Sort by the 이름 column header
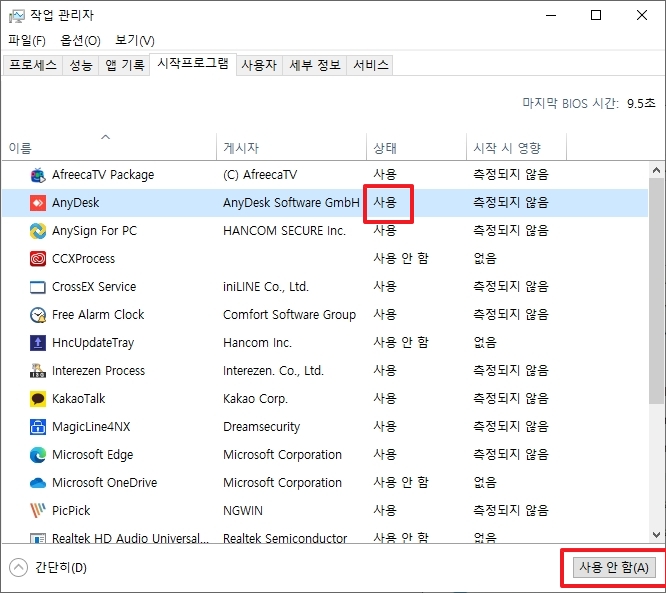666x593 pixels. (109, 147)
